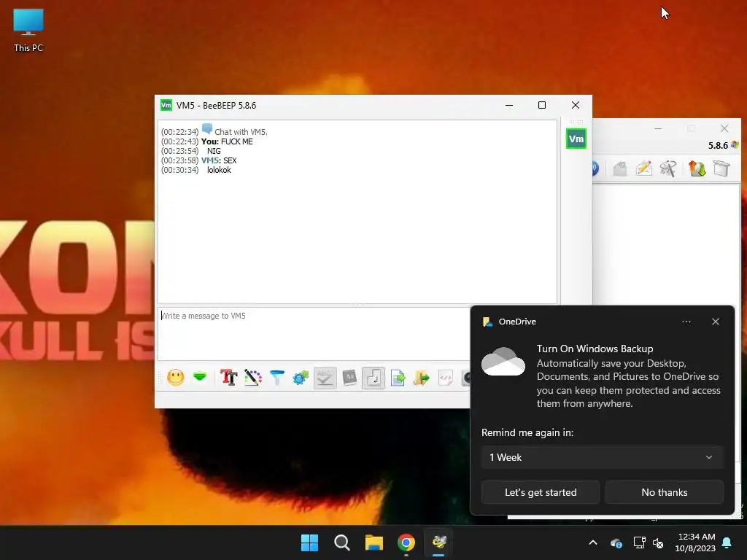Click the 'lolokok' chat message

click(x=219, y=170)
